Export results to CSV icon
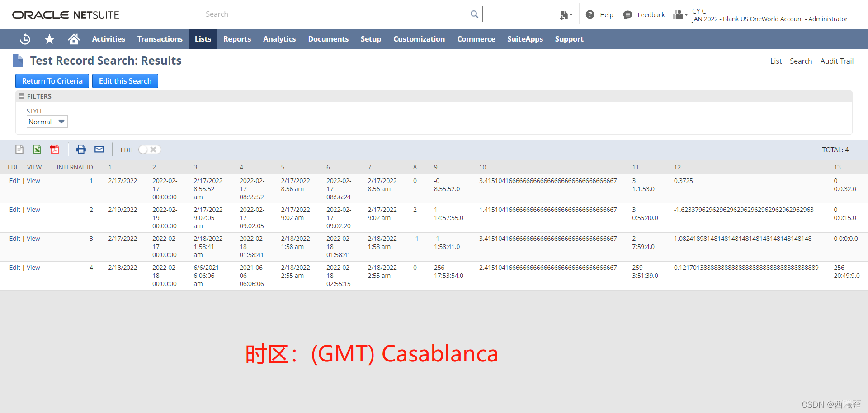The image size is (868, 413). [x=19, y=150]
